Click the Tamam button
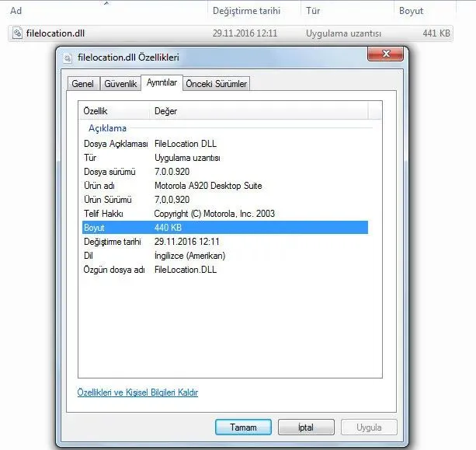The image size is (476, 450). [x=242, y=427]
